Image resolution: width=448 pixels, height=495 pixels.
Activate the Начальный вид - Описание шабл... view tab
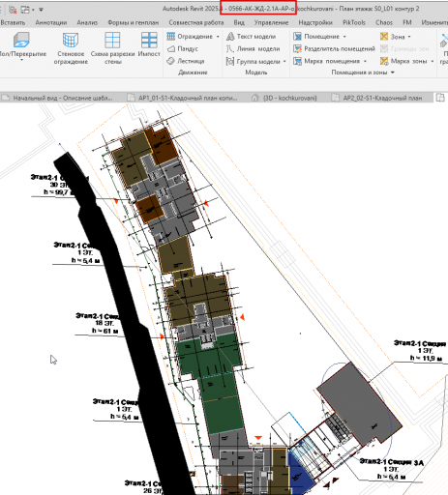pos(58,98)
